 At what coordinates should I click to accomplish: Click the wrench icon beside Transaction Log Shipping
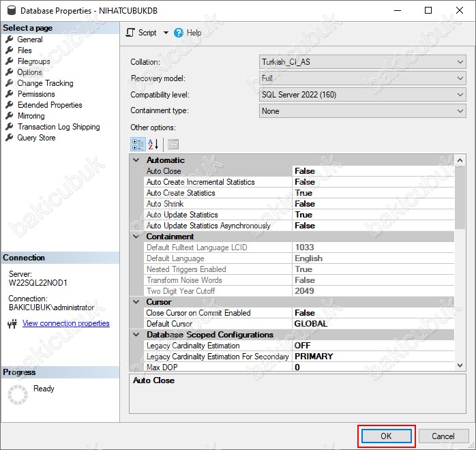[x=10, y=127]
